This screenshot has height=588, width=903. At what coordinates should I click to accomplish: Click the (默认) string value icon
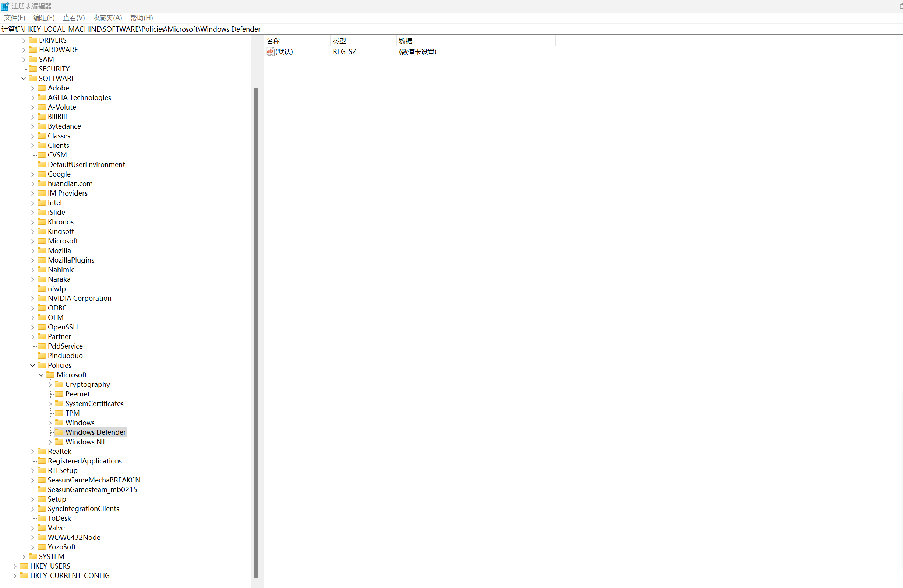coord(270,51)
